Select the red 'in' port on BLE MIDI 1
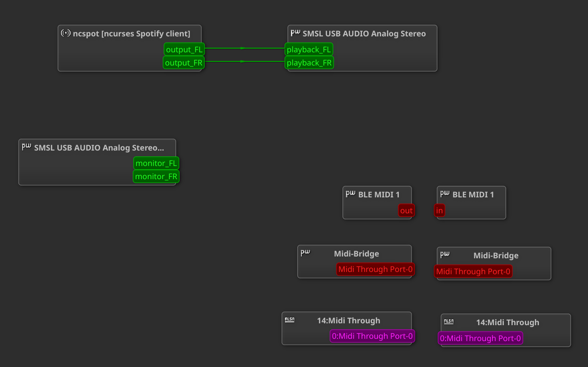This screenshot has height=367, width=588. [x=439, y=211]
